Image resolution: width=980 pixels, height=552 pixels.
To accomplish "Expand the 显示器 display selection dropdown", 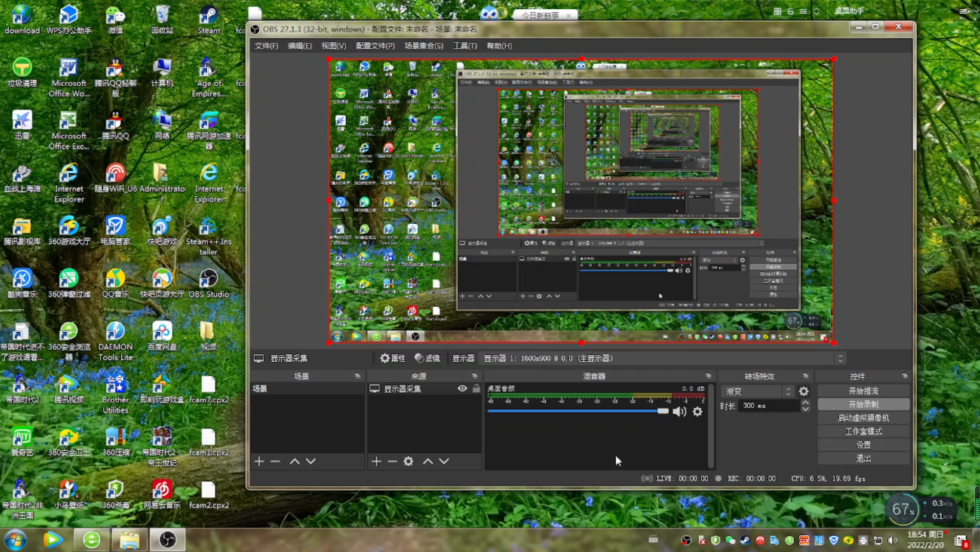I will (x=662, y=358).
